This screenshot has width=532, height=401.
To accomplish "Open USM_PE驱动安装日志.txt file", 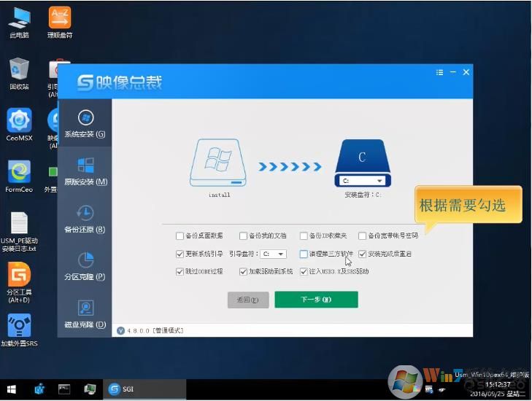I will point(19,232).
